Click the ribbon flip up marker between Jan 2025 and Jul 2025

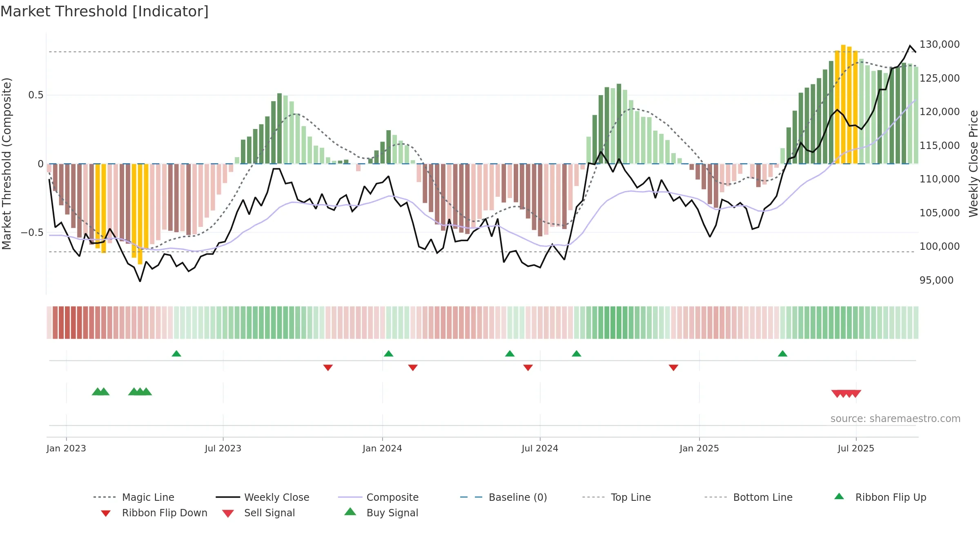782,353
